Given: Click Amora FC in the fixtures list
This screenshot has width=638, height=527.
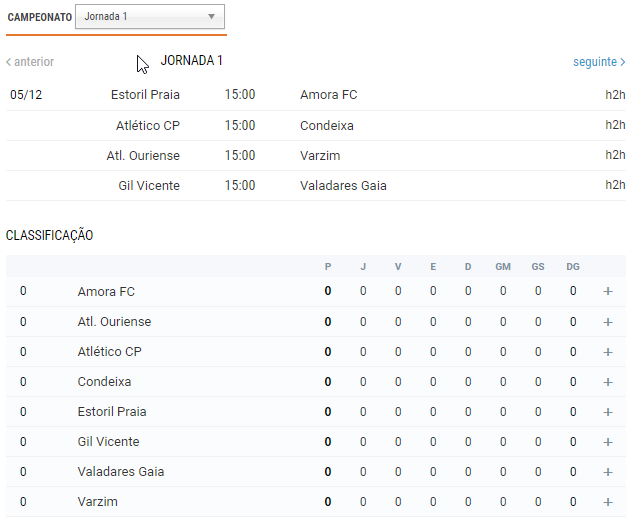Looking at the screenshot, I should click(x=329, y=95).
